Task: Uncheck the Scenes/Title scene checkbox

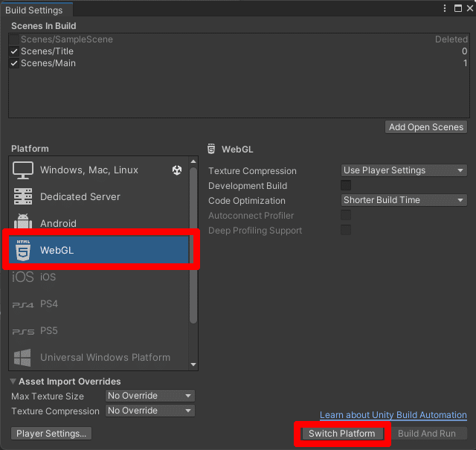Action: click(x=14, y=51)
